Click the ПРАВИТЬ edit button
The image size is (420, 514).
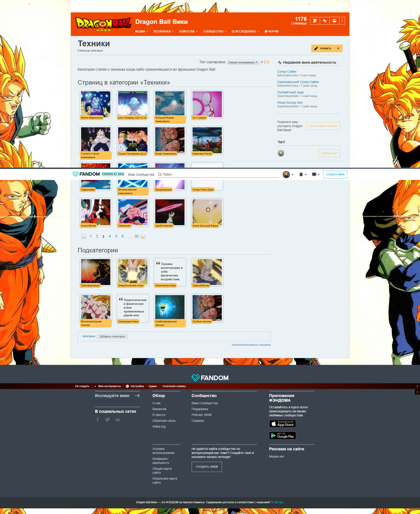(x=322, y=48)
